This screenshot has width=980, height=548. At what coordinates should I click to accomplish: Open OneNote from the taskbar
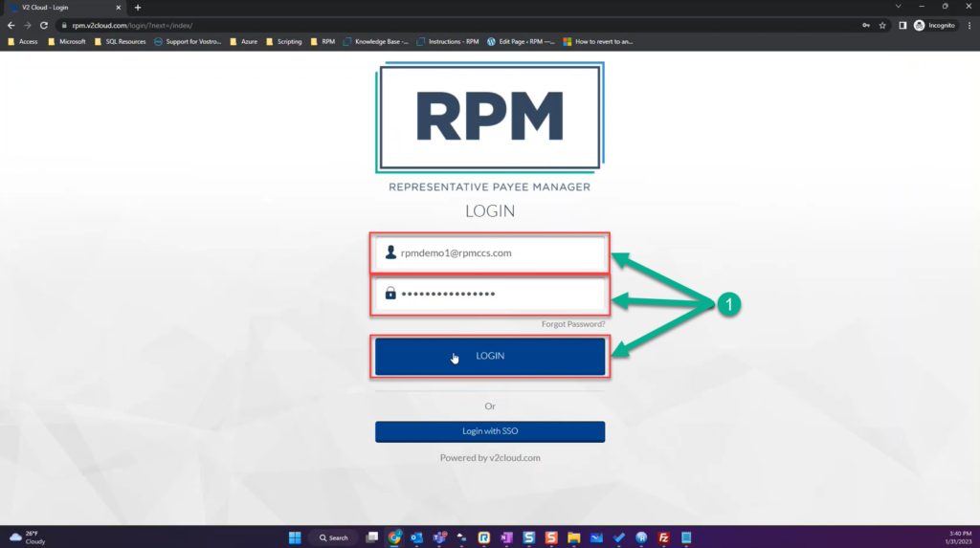pos(506,537)
